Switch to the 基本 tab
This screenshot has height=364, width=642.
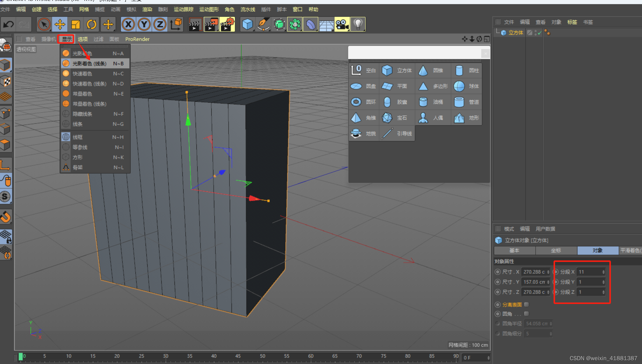tap(514, 250)
